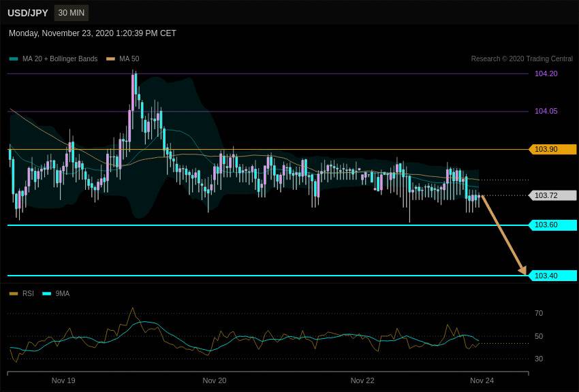Click the 104.20 resistance price label
Viewport: 579px width, 392px height.
click(546, 73)
